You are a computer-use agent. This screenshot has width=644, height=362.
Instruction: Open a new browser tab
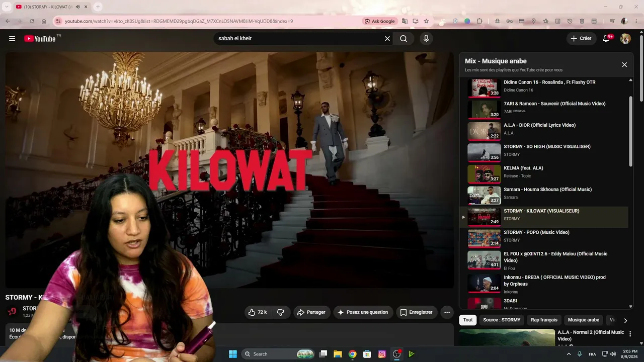point(98,7)
